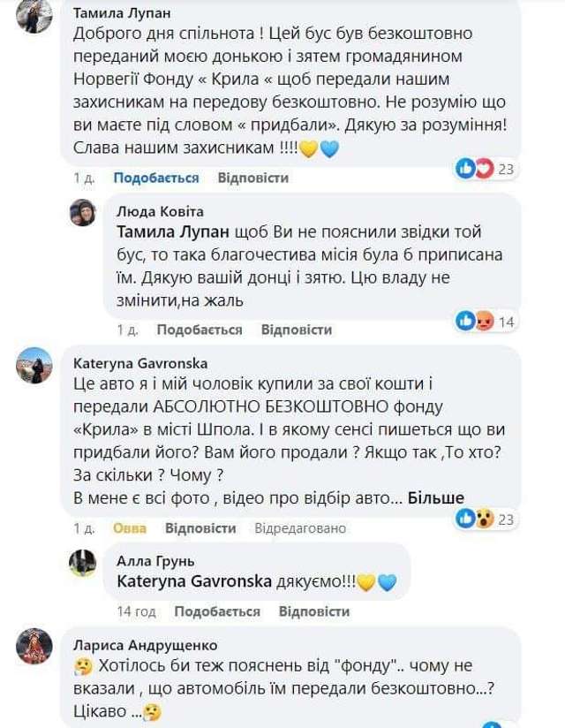Click Люда Ковіта's avatar

point(83,213)
